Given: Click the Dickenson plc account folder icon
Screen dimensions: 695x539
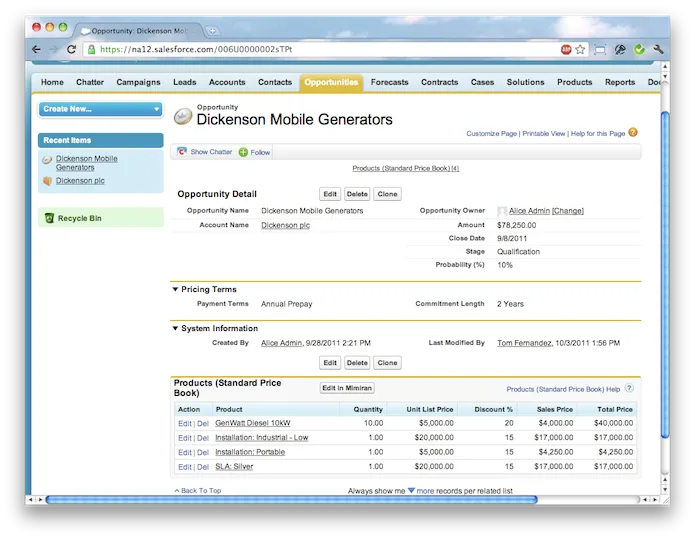Looking at the screenshot, I should (x=47, y=181).
